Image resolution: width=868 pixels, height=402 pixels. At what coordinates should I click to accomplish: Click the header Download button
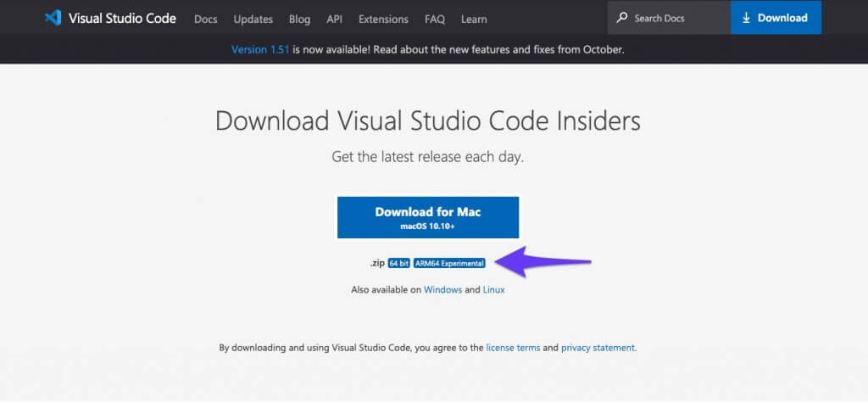point(776,18)
